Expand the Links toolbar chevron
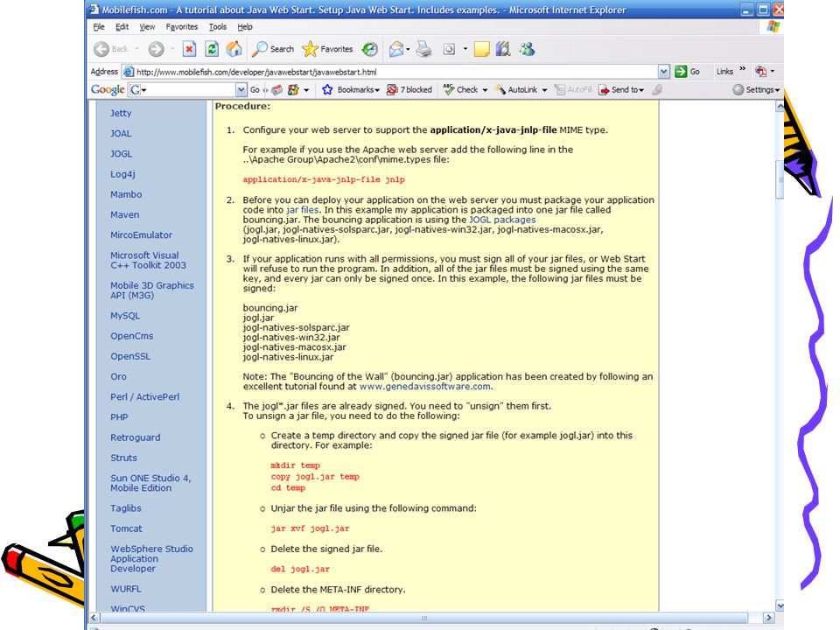This screenshot has height=630, width=840. coord(743,68)
